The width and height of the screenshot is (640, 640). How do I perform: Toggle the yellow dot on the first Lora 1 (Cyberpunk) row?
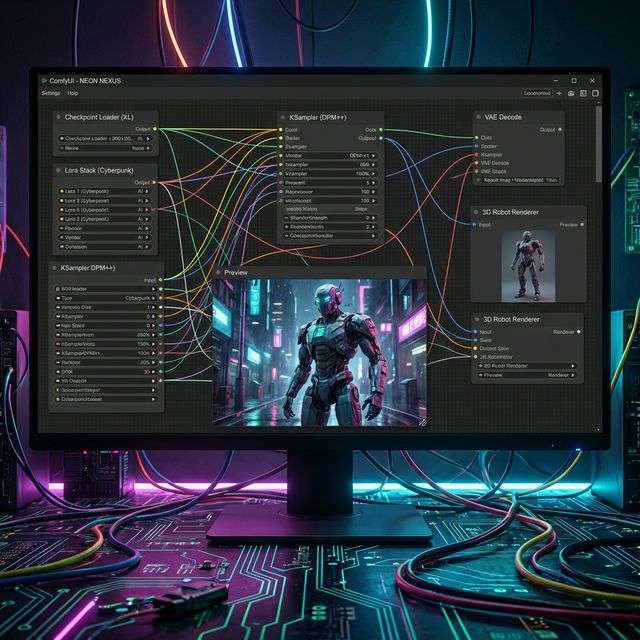(62, 191)
